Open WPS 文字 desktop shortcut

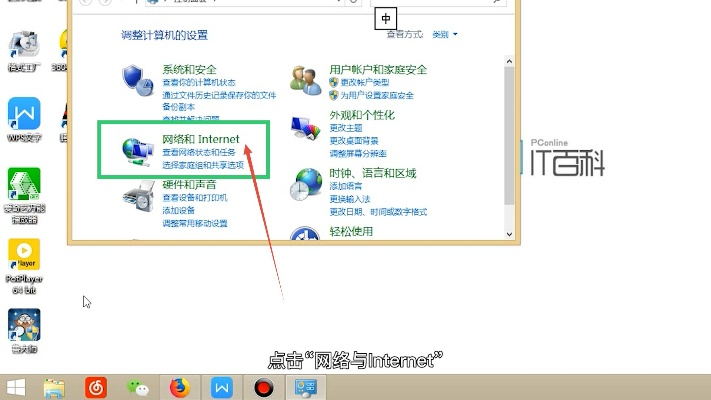[x=24, y=115]
